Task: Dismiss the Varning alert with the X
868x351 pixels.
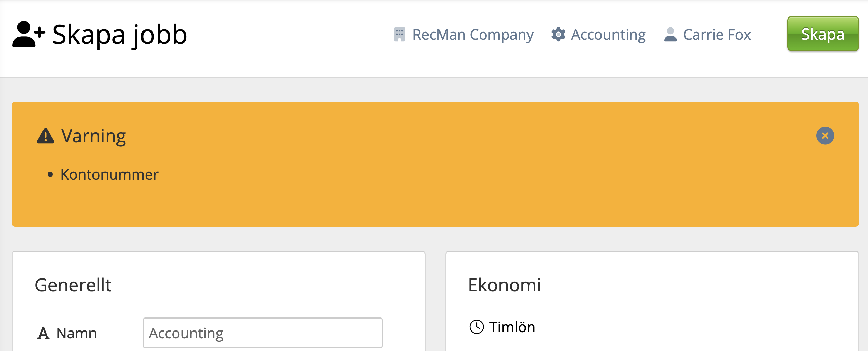Action: click(825, 136)
